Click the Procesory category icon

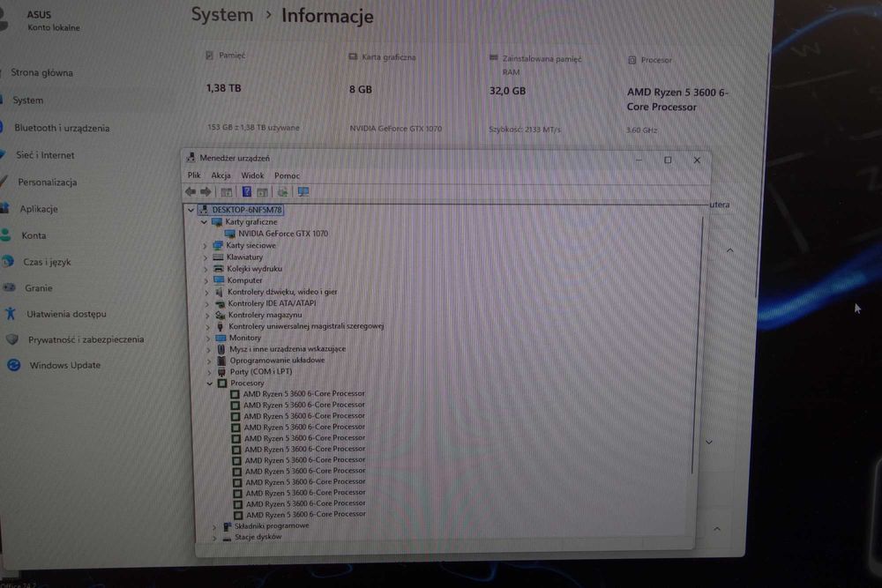point(221,383)
